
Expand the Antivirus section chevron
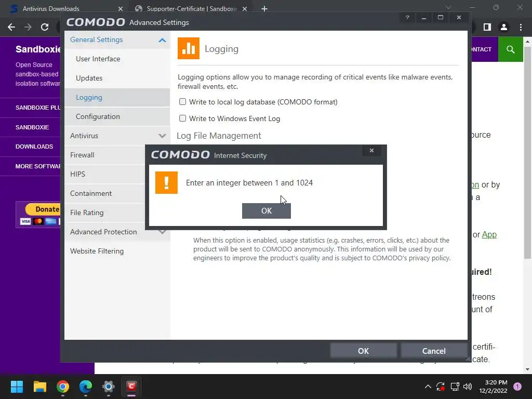click(162, 136)
